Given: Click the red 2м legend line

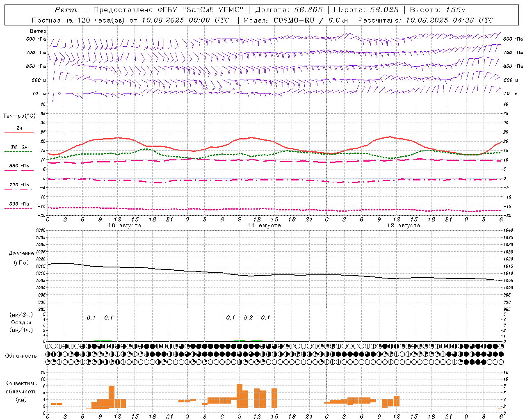Looking at the screenshot, I should coord(19,132).
